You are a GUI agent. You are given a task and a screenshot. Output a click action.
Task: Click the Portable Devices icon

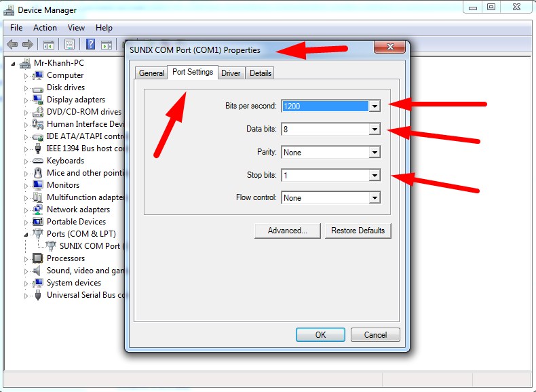pos(37,222)
